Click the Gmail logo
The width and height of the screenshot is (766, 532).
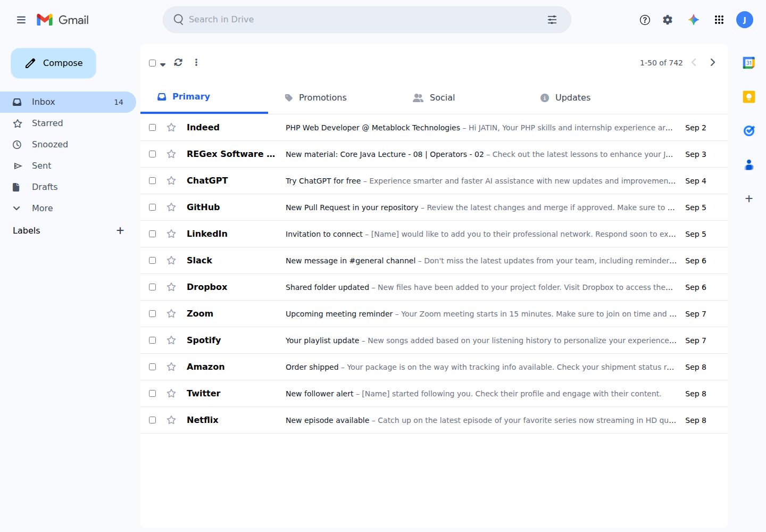coord(62,20)
